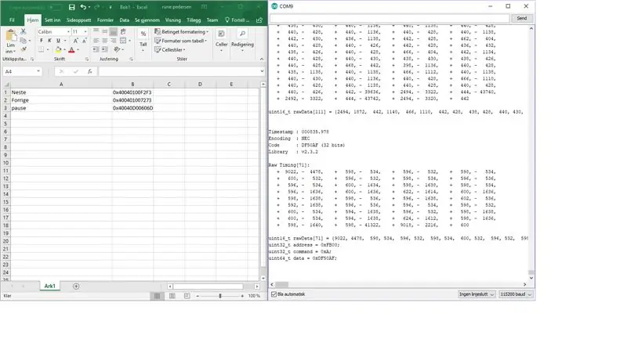Open the font size 11 dropdown
The image size is (627, 364).
tap(85, 31)
